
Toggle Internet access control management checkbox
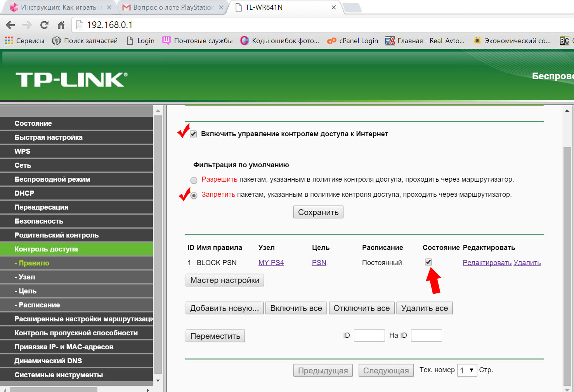click(x=193, y=134)
